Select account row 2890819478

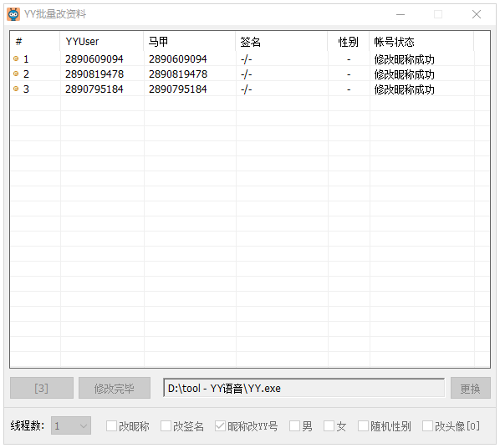pyautogui.click(x=250, y=74)
